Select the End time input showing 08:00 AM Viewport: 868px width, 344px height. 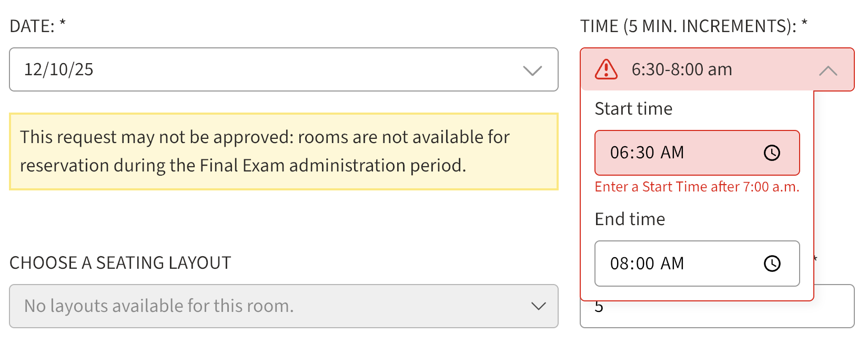[x=684, y=264]
